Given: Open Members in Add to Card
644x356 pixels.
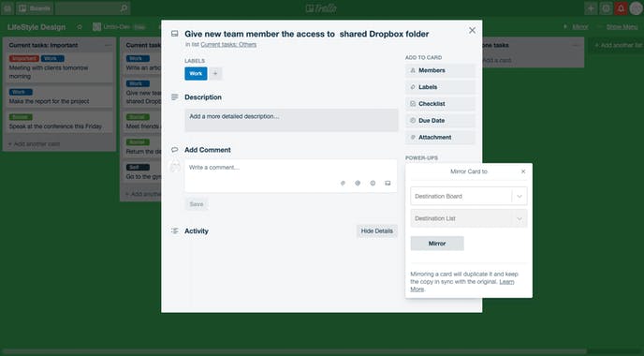Looking at the screenshot, I should click(440, 70).
